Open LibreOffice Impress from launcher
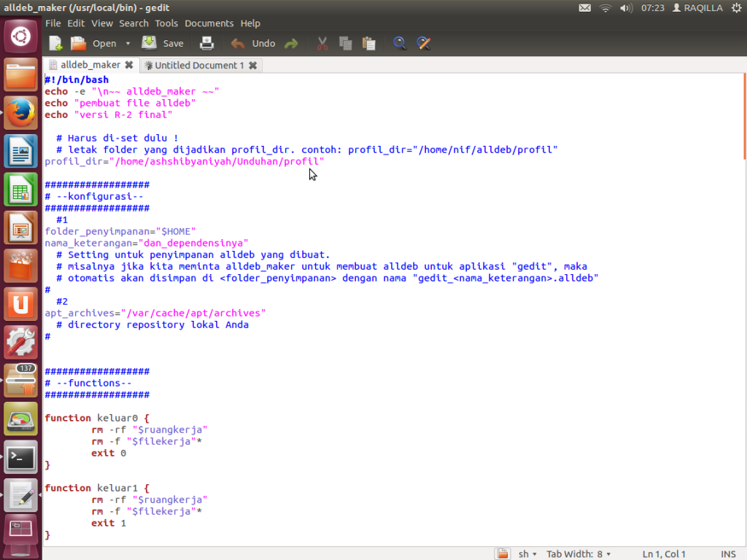747x560 pixels. coord(20,227)
